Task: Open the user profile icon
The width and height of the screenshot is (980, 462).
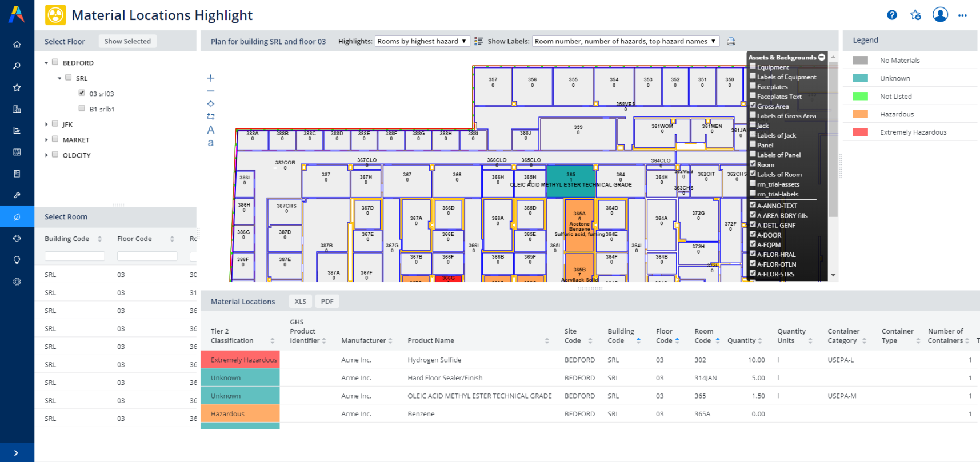Action: (x=940, y=15)
